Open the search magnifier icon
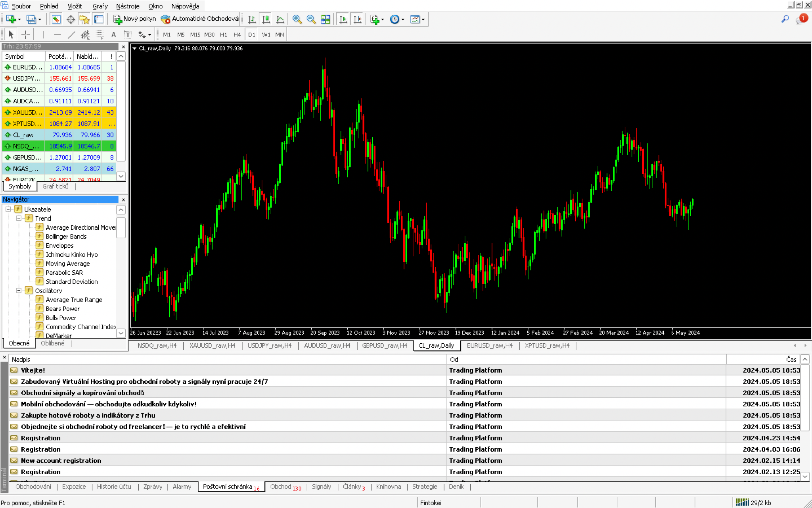Screen dimensions: 812x508 point(785,19)
